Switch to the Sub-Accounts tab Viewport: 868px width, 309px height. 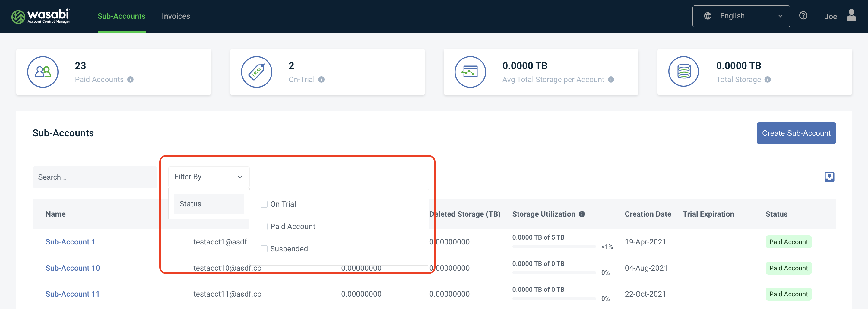pos(121,16)
